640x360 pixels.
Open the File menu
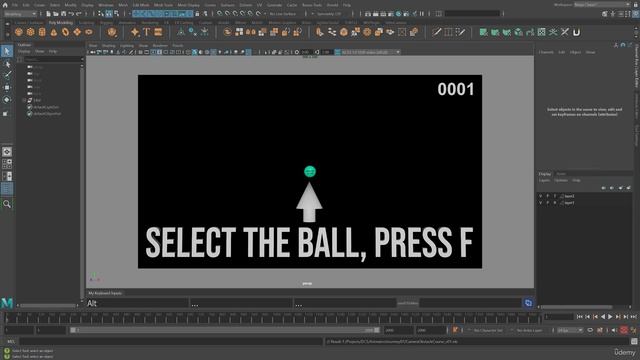pyautogui.click(x=15, y=5)
